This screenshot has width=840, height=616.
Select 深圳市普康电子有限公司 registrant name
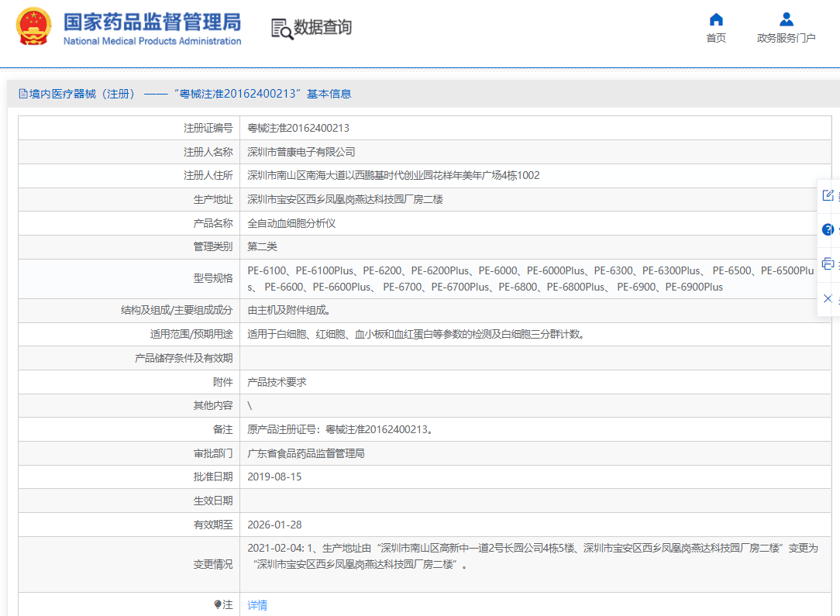[x=301, y=152]
